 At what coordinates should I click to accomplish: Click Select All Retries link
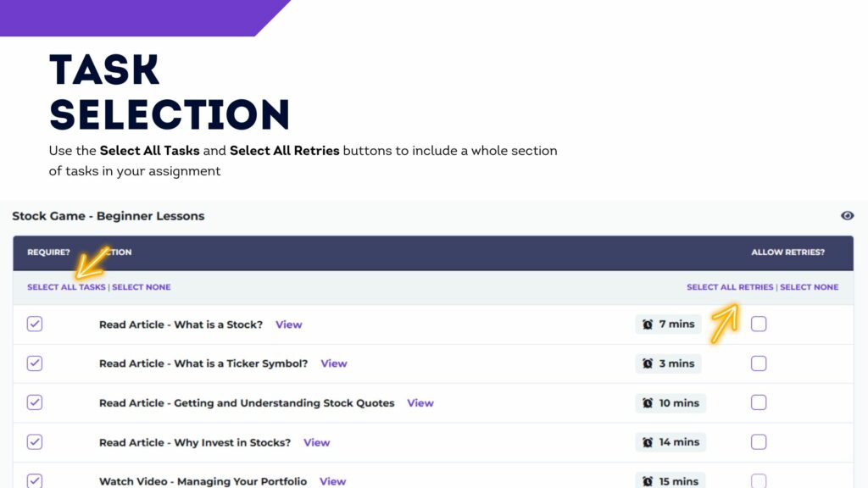click(730, 287)
